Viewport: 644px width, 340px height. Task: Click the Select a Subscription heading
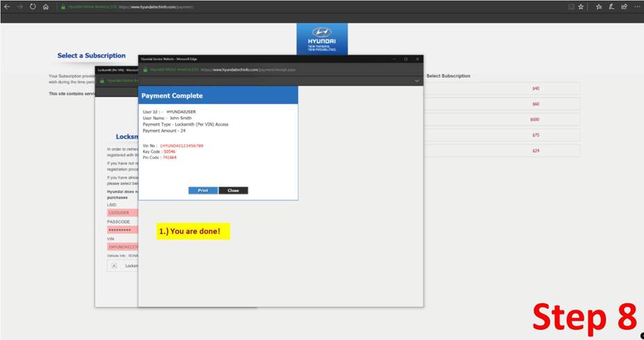92,56
